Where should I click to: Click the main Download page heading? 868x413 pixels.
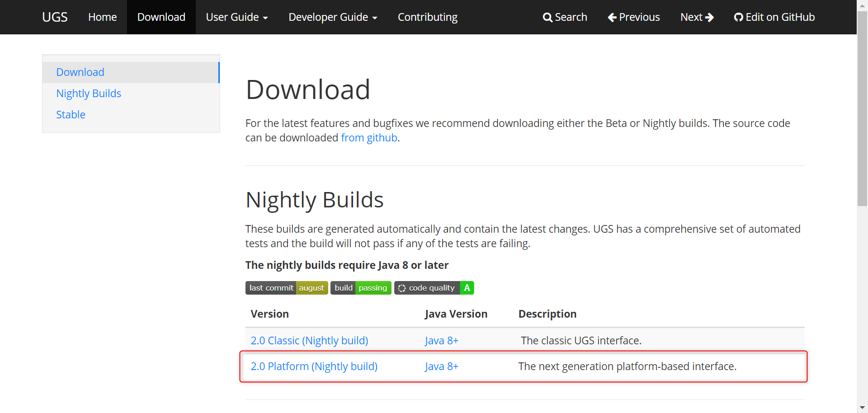point(308,89)
